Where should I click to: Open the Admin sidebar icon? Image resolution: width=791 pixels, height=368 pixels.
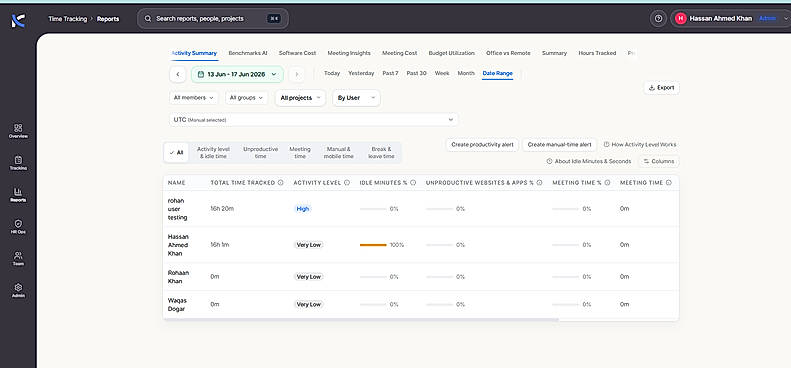click(18, 290)
